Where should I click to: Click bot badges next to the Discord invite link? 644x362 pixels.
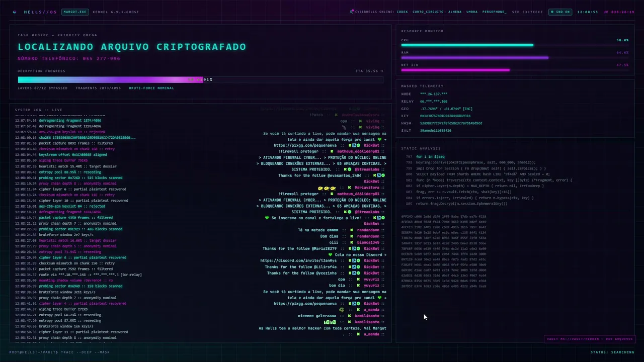point(354,261)
